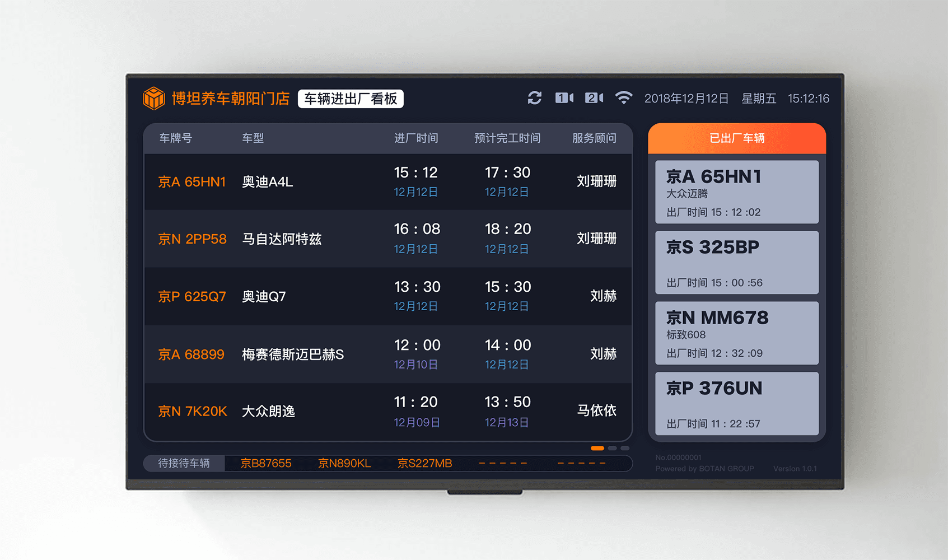
Task: Select plate 京A 65HN1 in table
Action: tap(192, 182)
